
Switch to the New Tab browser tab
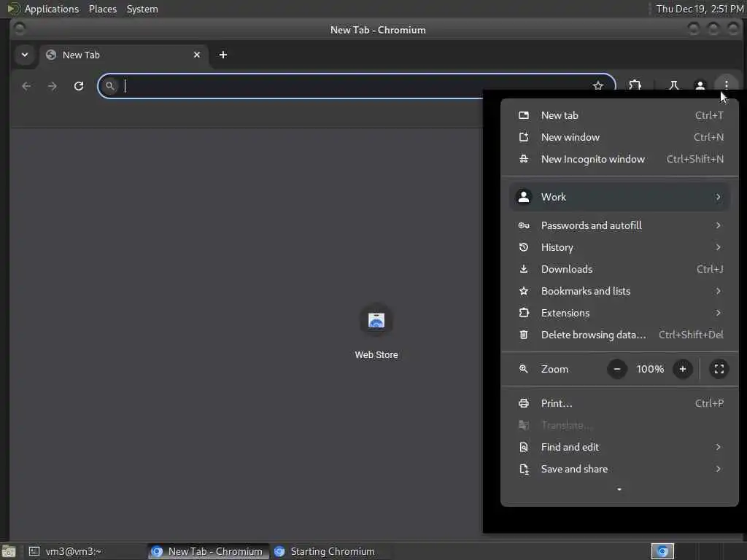(124, 55)
